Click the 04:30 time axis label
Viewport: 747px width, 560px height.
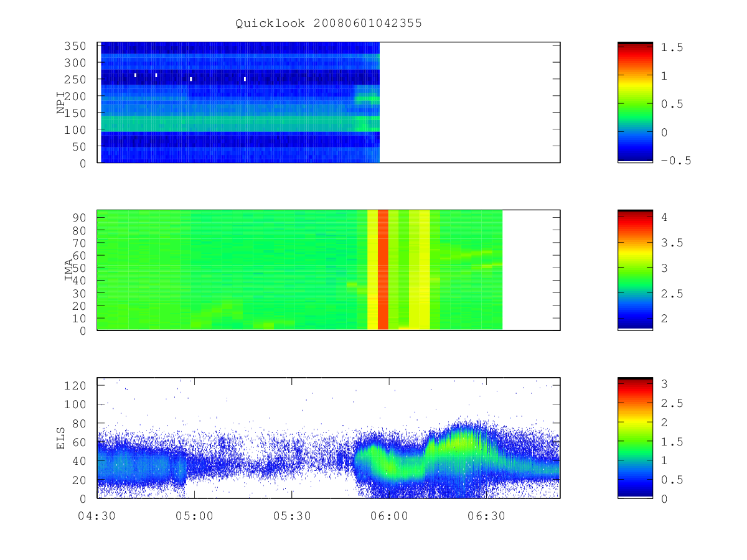click(97, 516)
